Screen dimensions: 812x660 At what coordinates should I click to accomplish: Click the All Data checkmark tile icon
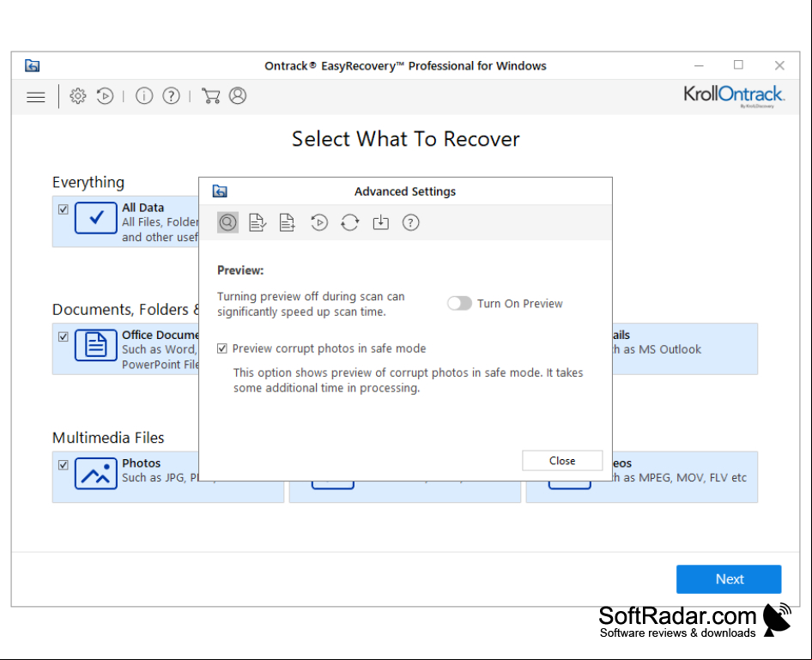tap(96, 218)
